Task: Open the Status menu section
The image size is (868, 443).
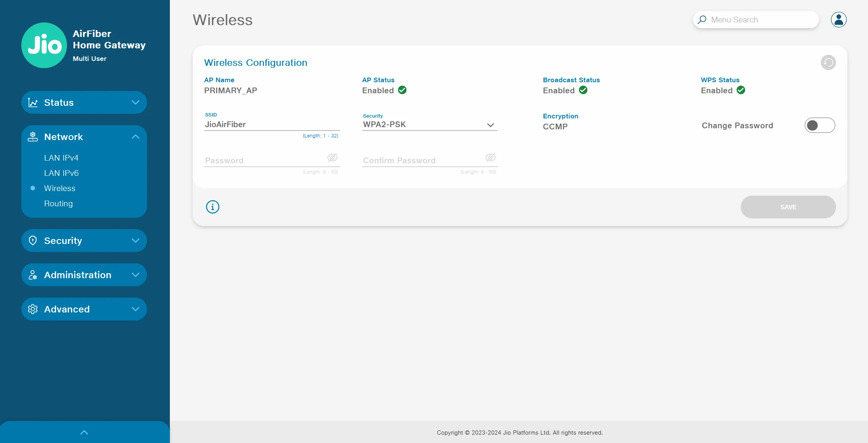Action: pos(84,102)
